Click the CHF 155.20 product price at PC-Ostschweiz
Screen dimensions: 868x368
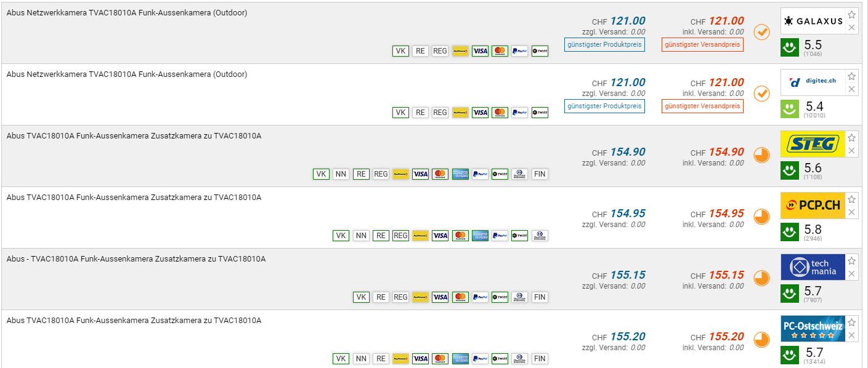coord(628,337)
